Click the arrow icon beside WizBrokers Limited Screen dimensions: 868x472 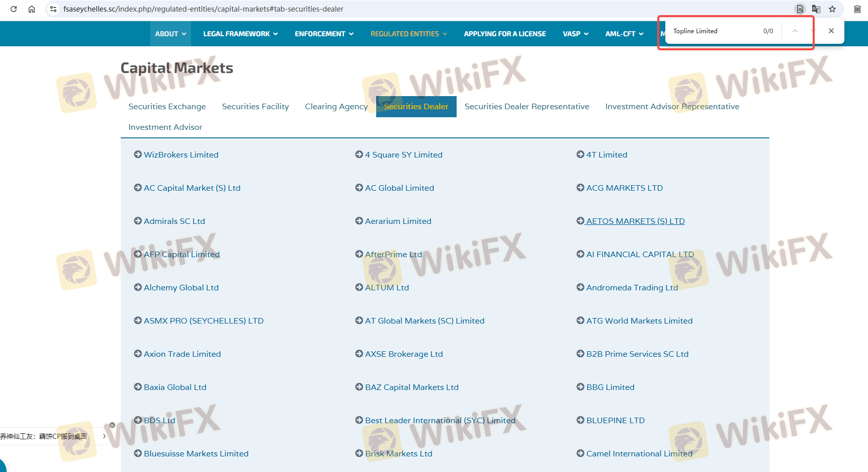coord(138,154)
